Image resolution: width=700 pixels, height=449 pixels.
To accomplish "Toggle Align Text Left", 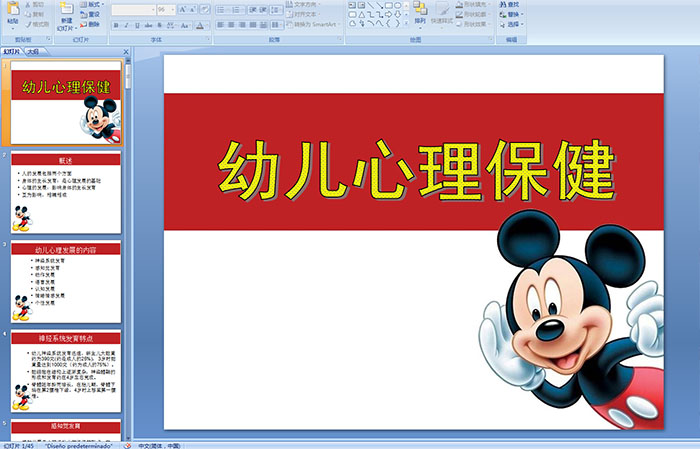I will pos(221,25).
